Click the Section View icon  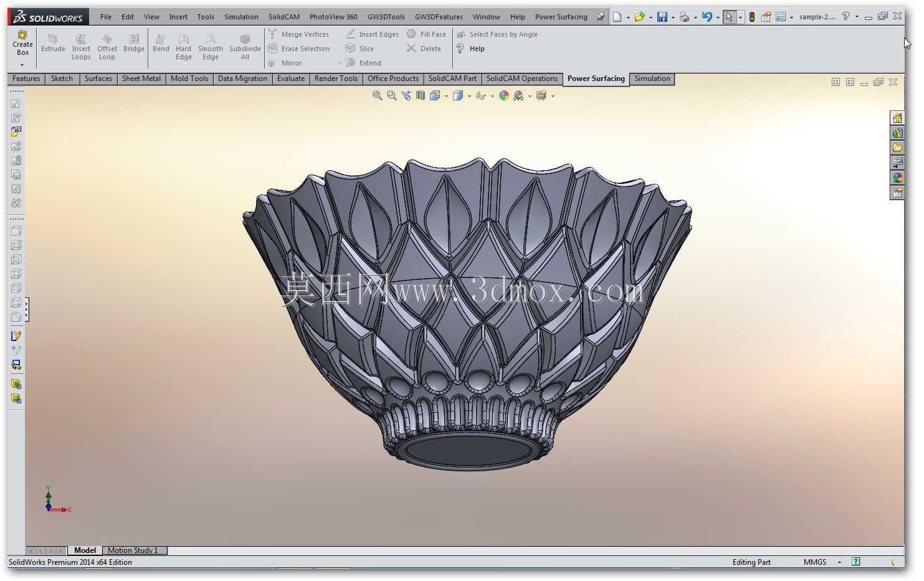[421, 95]
